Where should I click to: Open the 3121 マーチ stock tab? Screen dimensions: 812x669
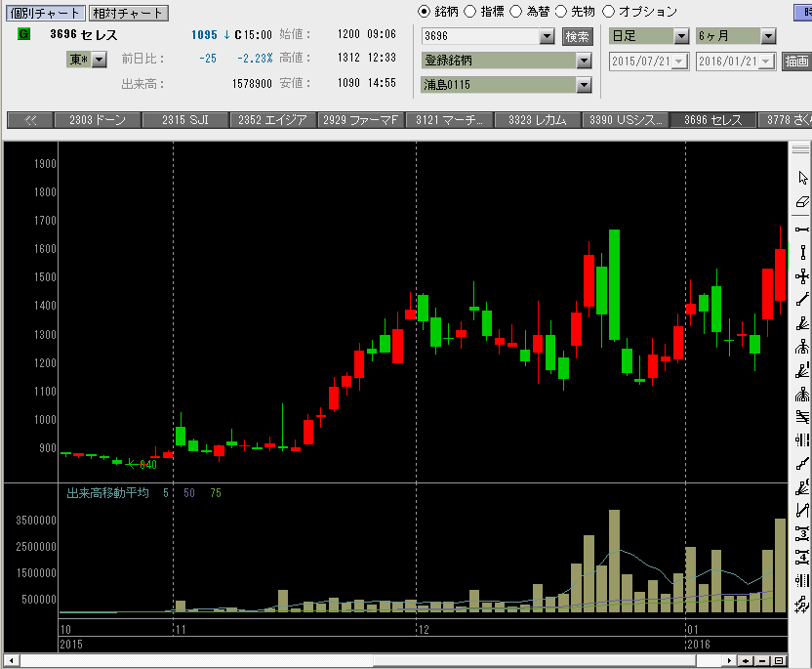(x=449, y=120)
